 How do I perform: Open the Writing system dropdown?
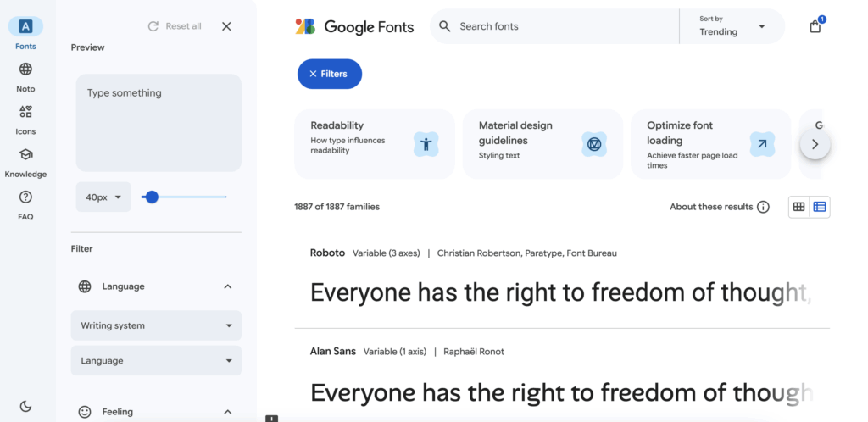coord(156,325)
